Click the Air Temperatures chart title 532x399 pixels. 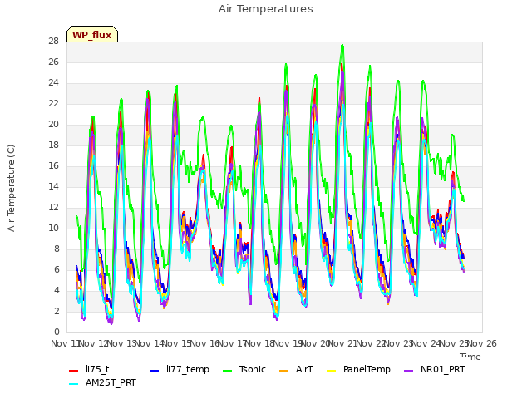(266, 9)
